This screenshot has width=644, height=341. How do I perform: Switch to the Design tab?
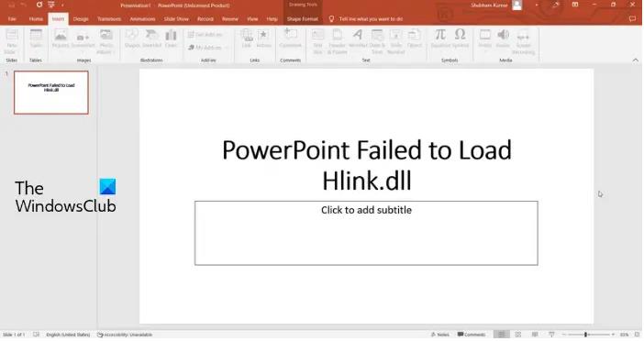(81, 19)
